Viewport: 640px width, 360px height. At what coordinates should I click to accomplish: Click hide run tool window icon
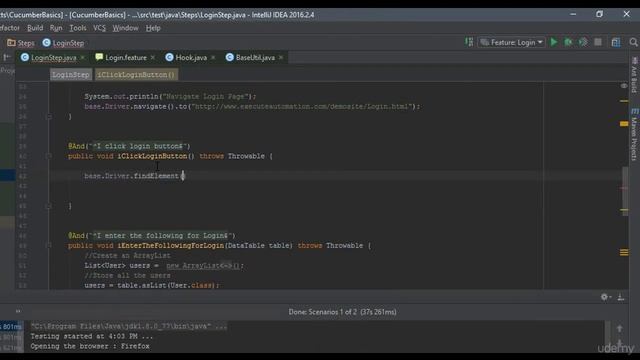coord(621,297)
